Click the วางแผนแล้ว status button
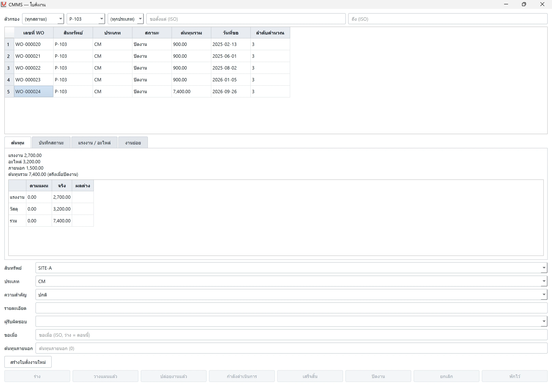The height and width of the screenshot is (392, 552). (105, 376)
